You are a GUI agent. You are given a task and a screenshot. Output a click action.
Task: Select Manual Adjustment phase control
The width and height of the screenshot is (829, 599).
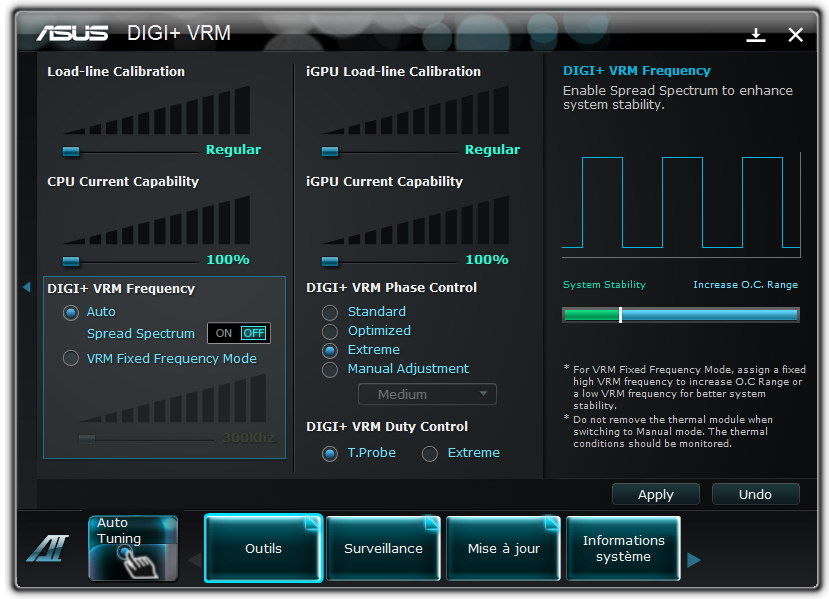coord(330,370)
